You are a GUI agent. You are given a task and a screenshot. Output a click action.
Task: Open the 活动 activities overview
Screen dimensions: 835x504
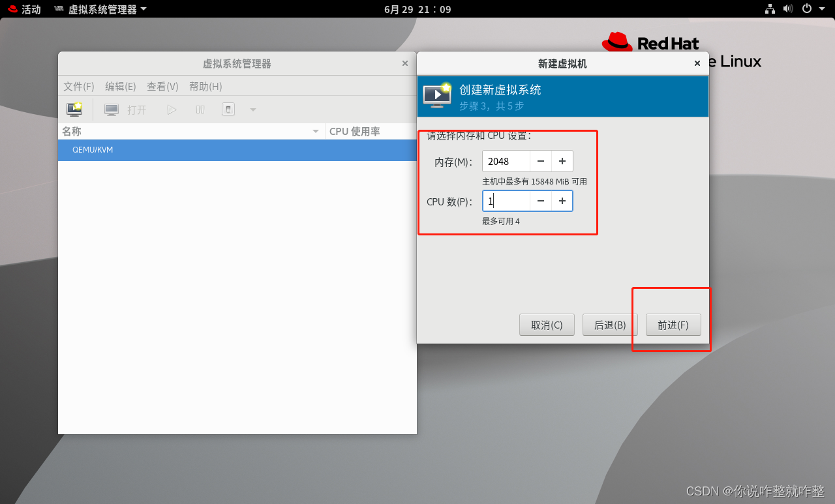[x=24, y=9]
